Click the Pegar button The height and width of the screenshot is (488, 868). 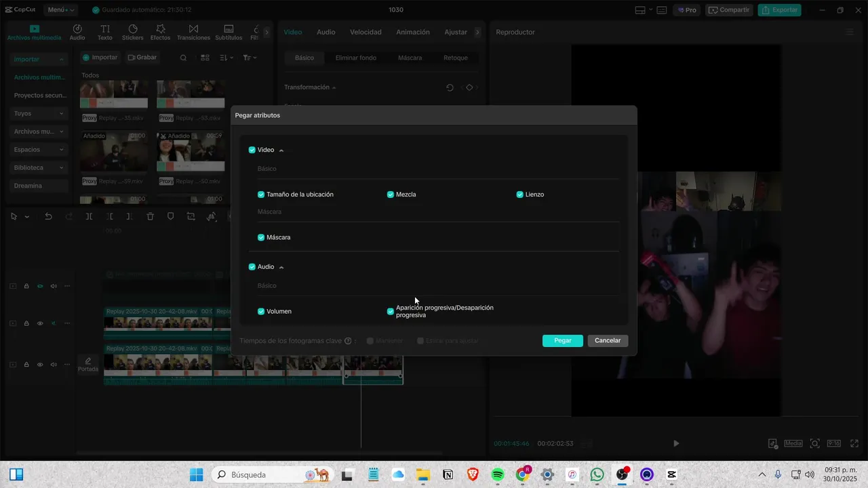click(563, 341)
